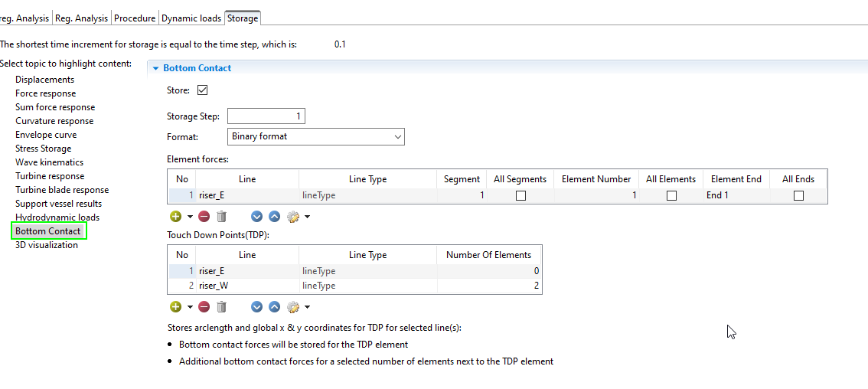Click trash icon below Element forces table
The height and width of the screenshot is (389, 868).
(221, 217)
